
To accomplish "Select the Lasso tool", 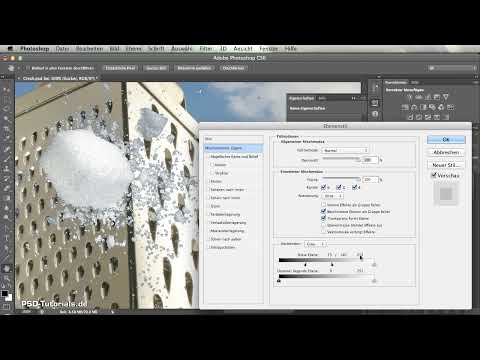I will [x=6, y=109].
